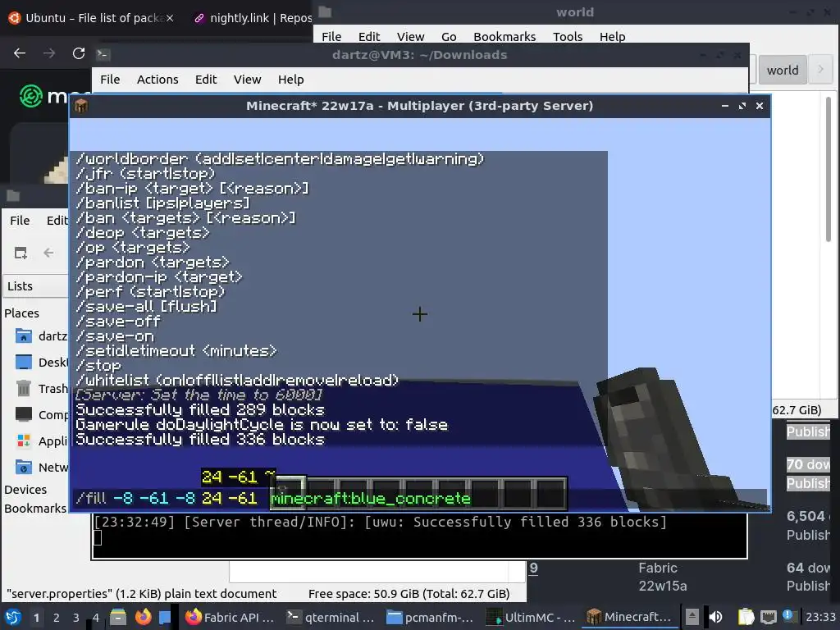Switch to workspace 2 in the pager
This screenshot has width=840, height=630.
coord(56,618)
